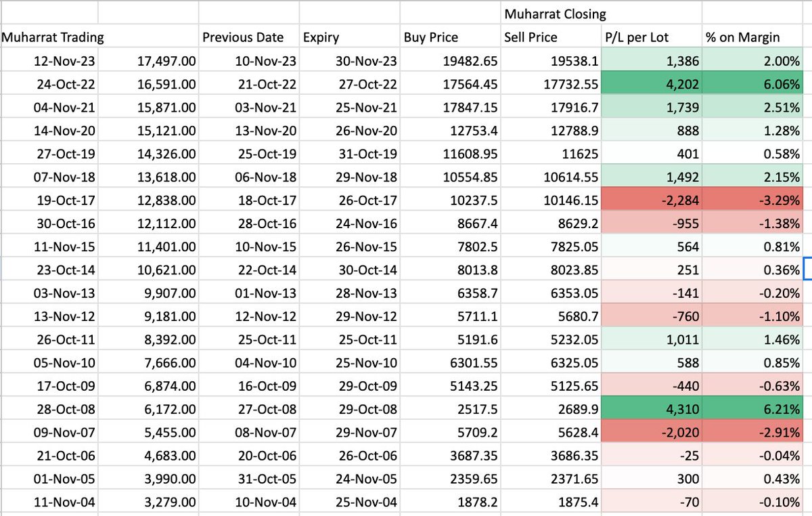Click the date cell 04-Nov-21
Viewport: 812px width, 516px height.
pos(49,107)
